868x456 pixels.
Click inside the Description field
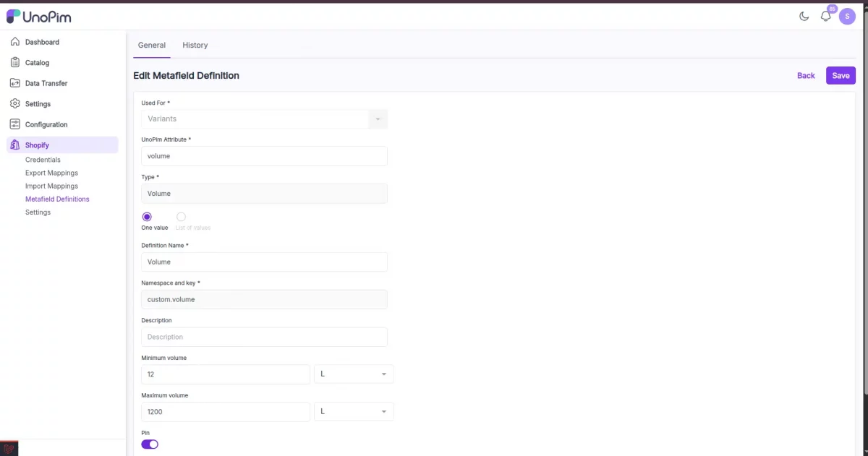pos(263,336)
